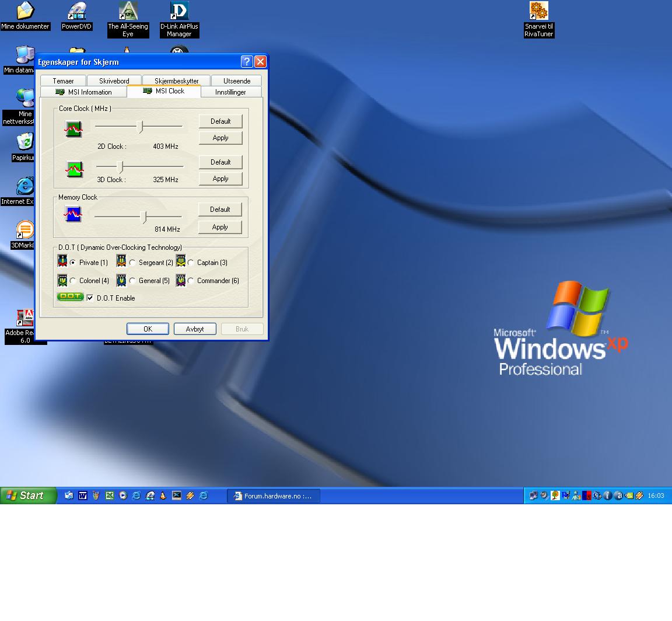Switch to the MSI Information tab
Screen dimensions: 672x621
(83, 92)
